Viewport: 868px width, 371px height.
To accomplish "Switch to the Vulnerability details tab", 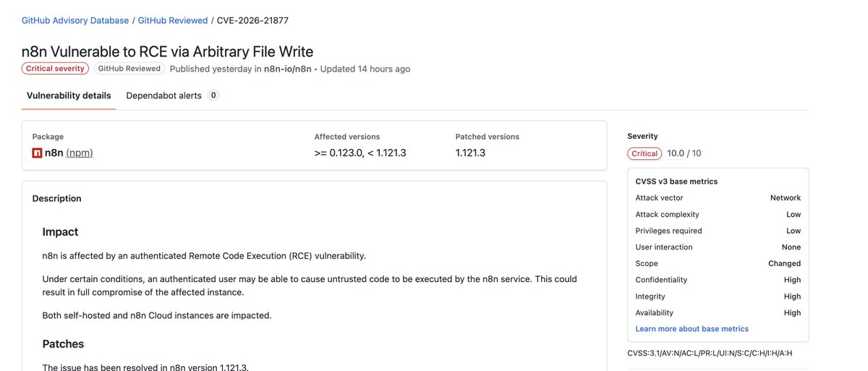I will (69, 95).
